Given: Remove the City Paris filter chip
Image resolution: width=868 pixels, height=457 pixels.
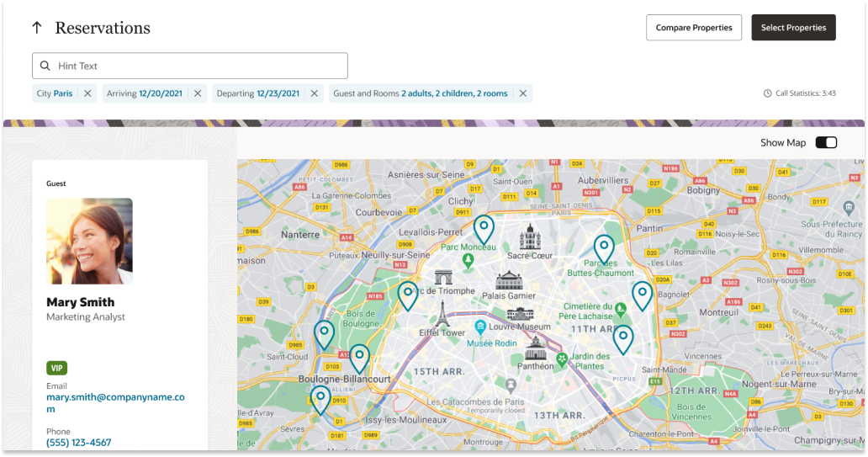Looking at the screenshot, I should (87, 93).
